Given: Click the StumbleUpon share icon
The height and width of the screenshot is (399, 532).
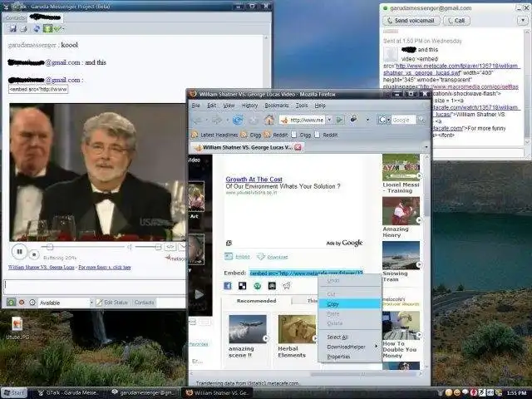Looking at the screenshot, I should pos(257,286).
